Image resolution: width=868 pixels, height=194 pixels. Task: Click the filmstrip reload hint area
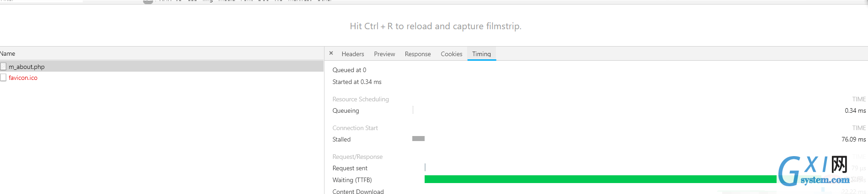click(x=435, y=26)
